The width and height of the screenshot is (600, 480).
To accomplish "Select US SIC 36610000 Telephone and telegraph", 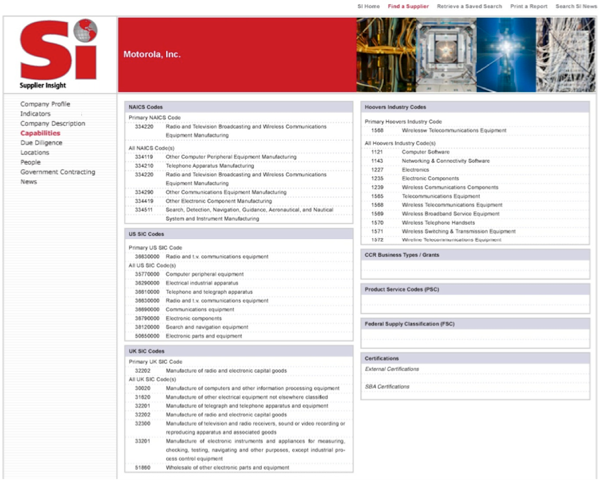I will [239, 292].
